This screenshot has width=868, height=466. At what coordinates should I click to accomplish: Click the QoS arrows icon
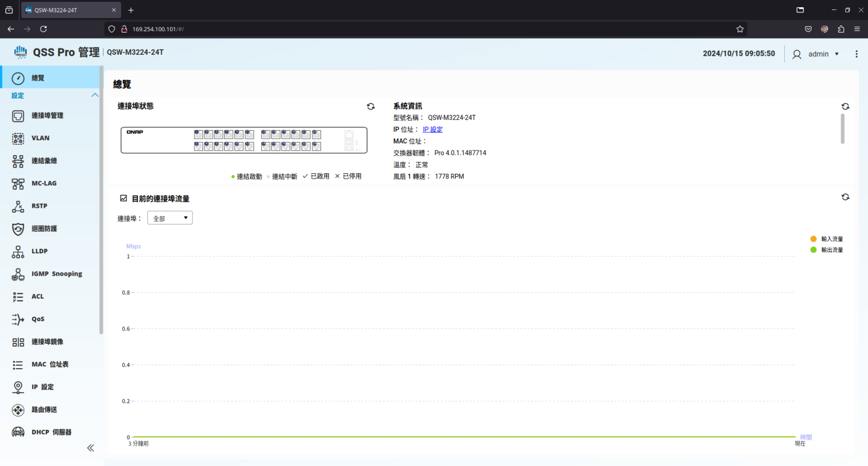(x=18, y=320)
